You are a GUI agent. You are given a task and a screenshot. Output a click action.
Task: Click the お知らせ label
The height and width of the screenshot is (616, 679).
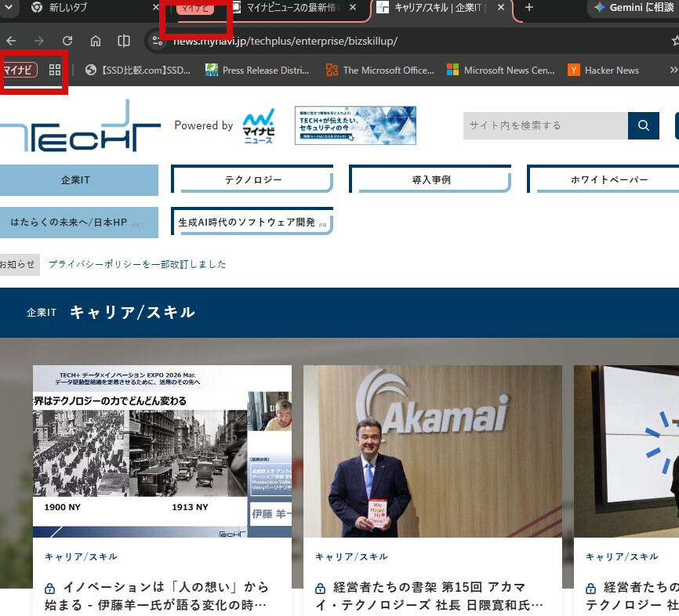[18, 264]
